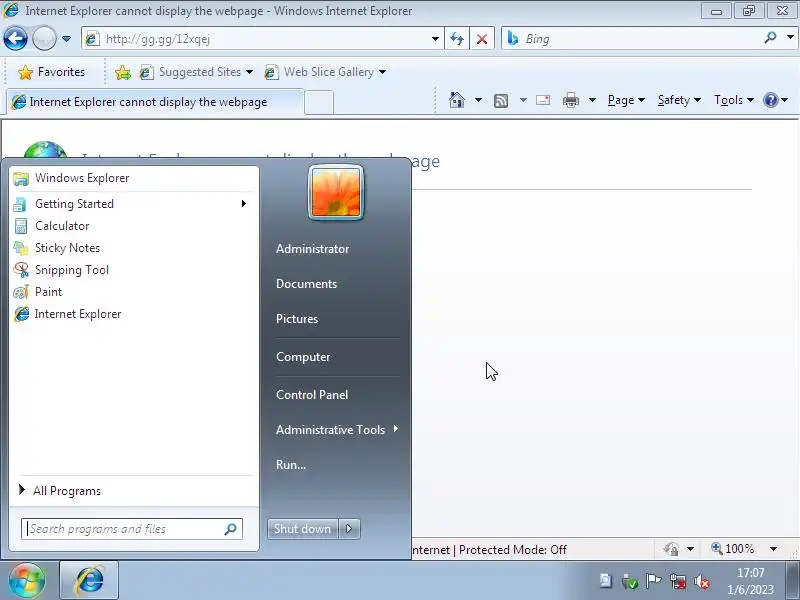Expand the zoom level dropdown arrow

[x=773, y=549]
